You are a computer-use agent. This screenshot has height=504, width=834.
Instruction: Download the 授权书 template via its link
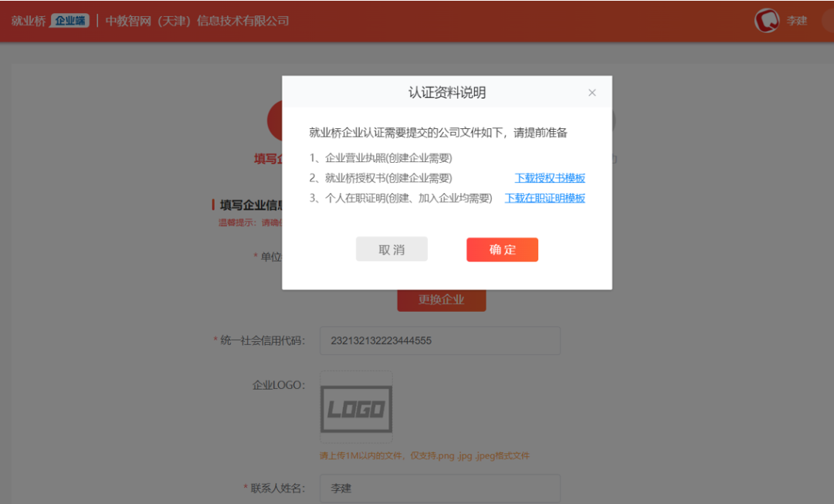coord(550,178)
